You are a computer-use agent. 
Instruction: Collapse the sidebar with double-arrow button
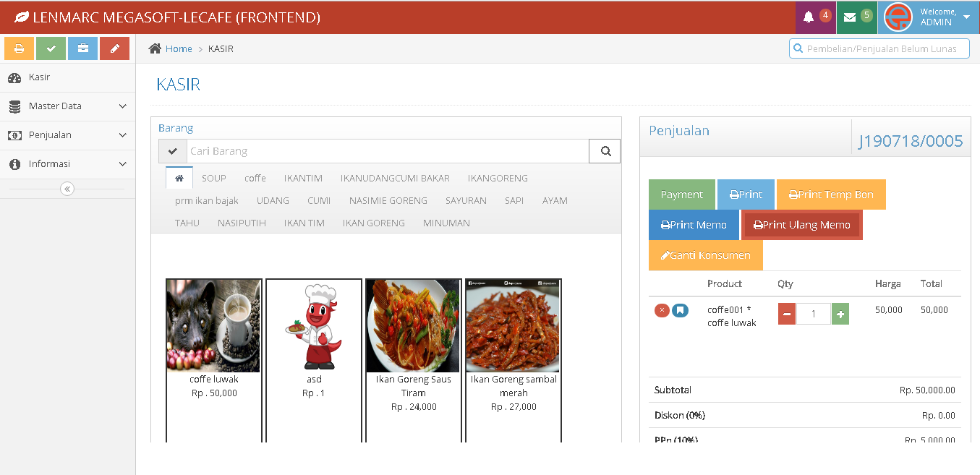pos(67,189)
